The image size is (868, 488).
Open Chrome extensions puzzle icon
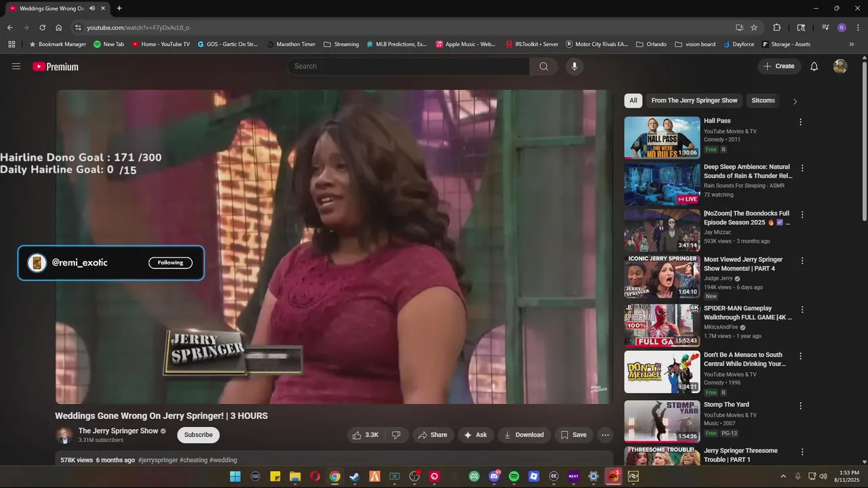(x=777, y=28)
